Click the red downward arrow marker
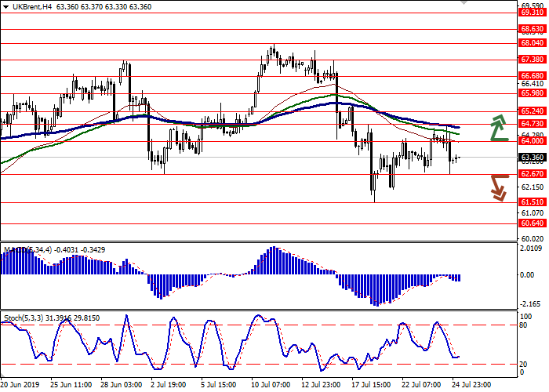 [499, 187]
